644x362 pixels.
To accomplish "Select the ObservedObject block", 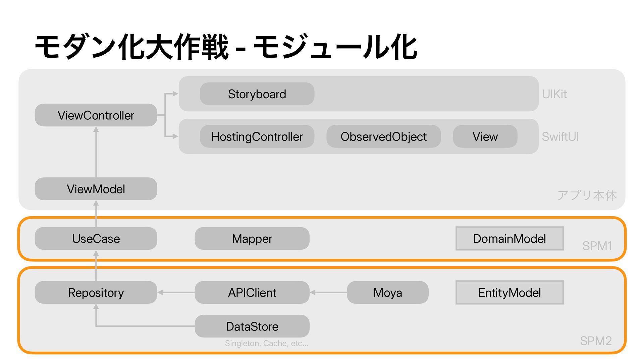I will click(383, 136).
